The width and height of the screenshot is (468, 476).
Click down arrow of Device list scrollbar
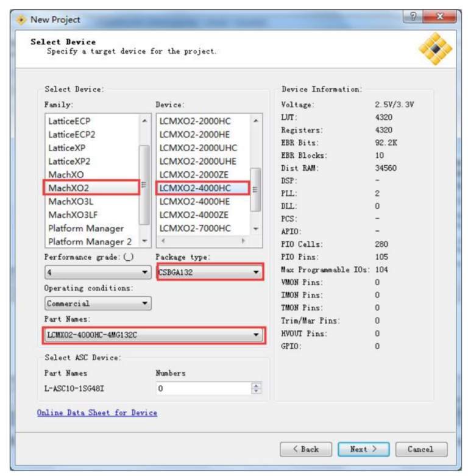256,229
